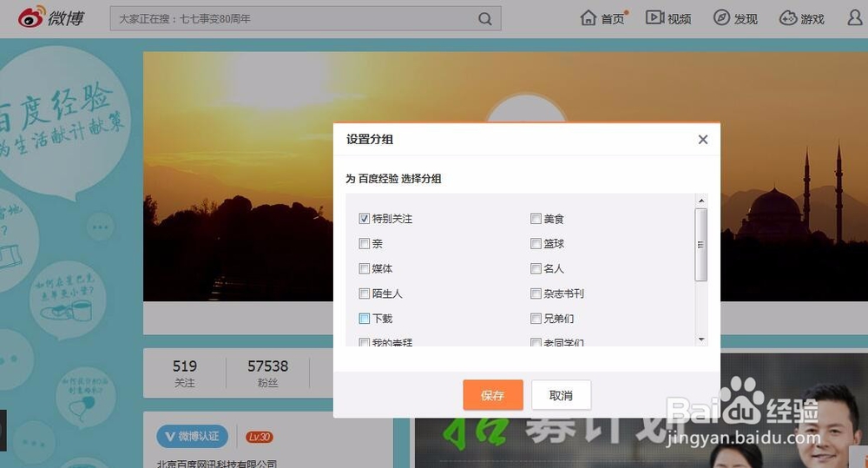This screenshot has width=868, height=468.
Task: Check the 亲 group checkbox
Action: coord(364,244)
